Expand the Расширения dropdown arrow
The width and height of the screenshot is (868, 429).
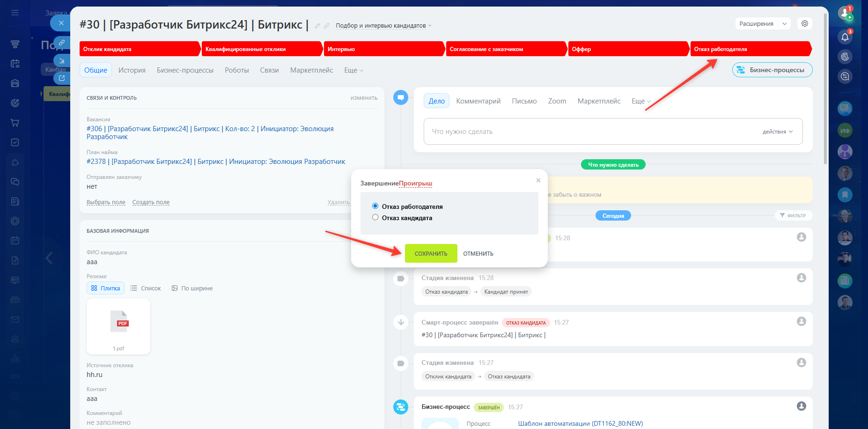point(785,23)
